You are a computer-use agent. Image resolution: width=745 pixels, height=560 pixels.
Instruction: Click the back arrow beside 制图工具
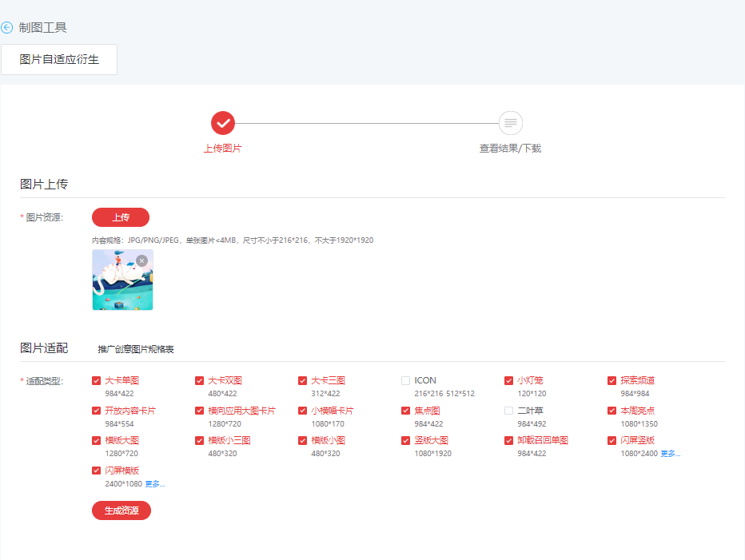(x=7, y=28)
